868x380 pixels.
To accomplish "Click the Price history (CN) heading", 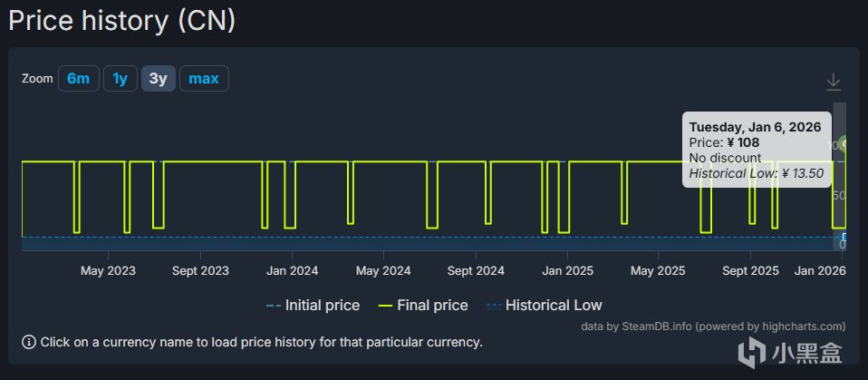I will [122, 20].
